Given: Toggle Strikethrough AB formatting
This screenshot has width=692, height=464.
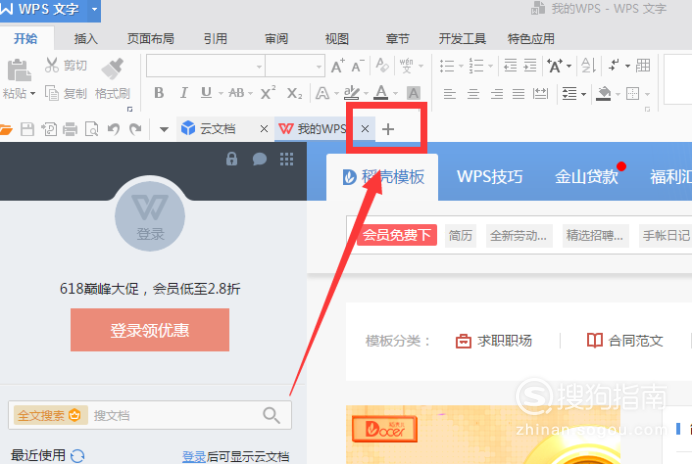Looking at the screenshot, I should tap(236, 93).
